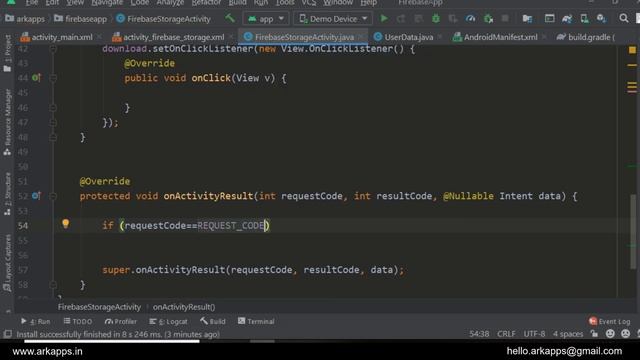Viewport: 640px width, 360px height.
Task: Click the CRLF line separator indicator
Action: [506, 334]
